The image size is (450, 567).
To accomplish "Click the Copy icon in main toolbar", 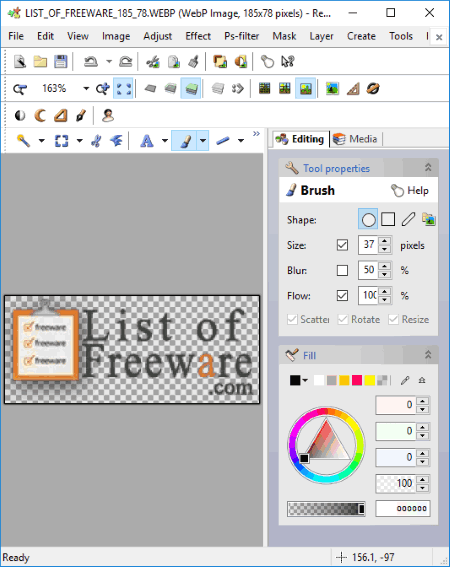I will 174,61.
